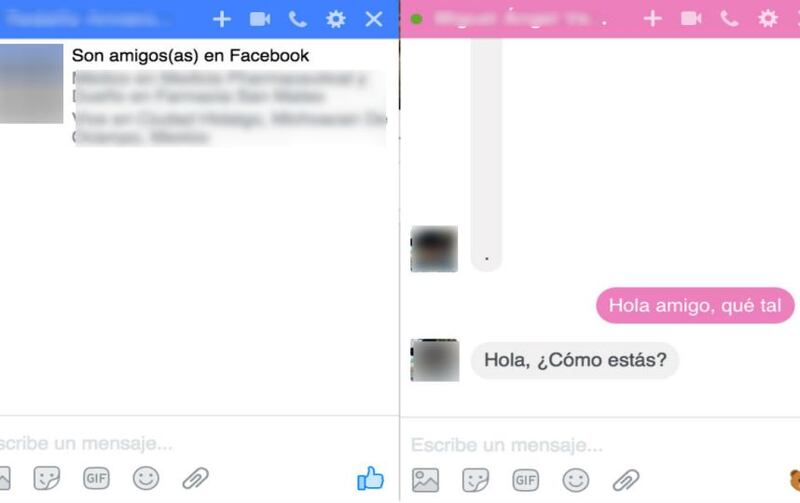
Task: Select the 'Hola amigo, qué tal' message bubble
Action: (695, 306)
